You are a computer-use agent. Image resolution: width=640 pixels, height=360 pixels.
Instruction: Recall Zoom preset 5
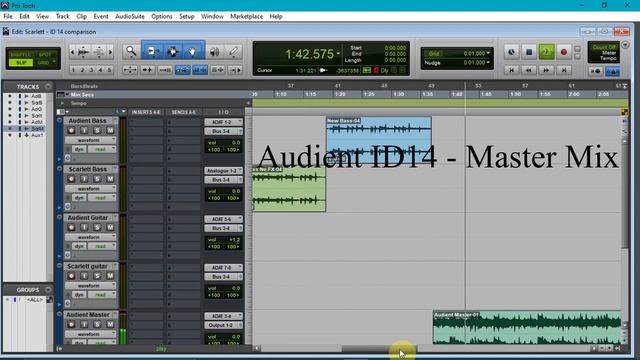[x=109, y=70]
